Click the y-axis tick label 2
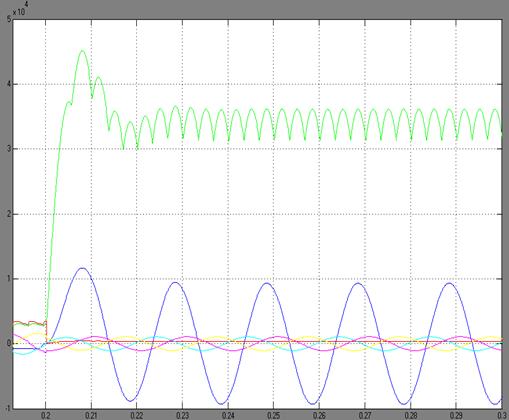509x420 pixels. (x=9, y=214)
